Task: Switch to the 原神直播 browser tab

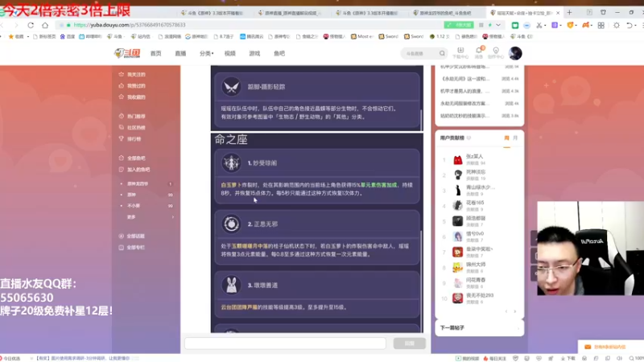Action: click(x=291, y=13)
